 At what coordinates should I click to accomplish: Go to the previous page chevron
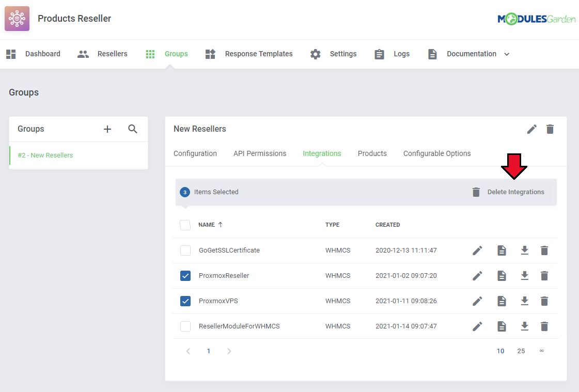tap(189, 351)
